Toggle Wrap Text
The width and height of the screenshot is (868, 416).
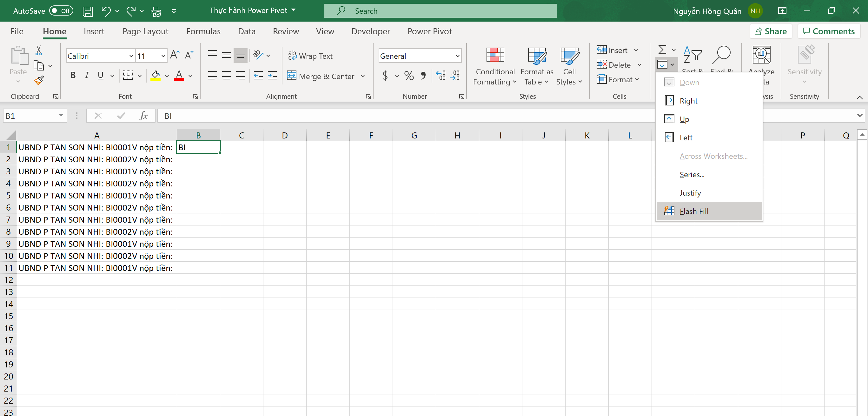click(x=310, y=56)
